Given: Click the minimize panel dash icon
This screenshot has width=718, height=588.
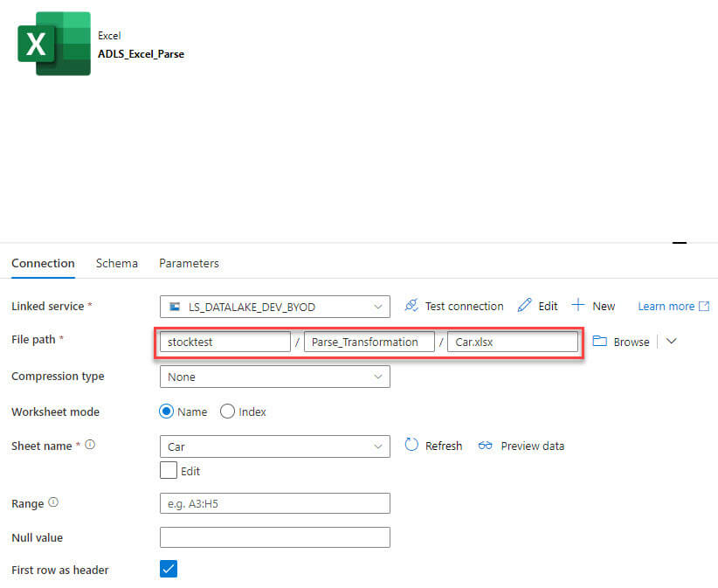Looking at the screenshot, I should coord(680,242).
